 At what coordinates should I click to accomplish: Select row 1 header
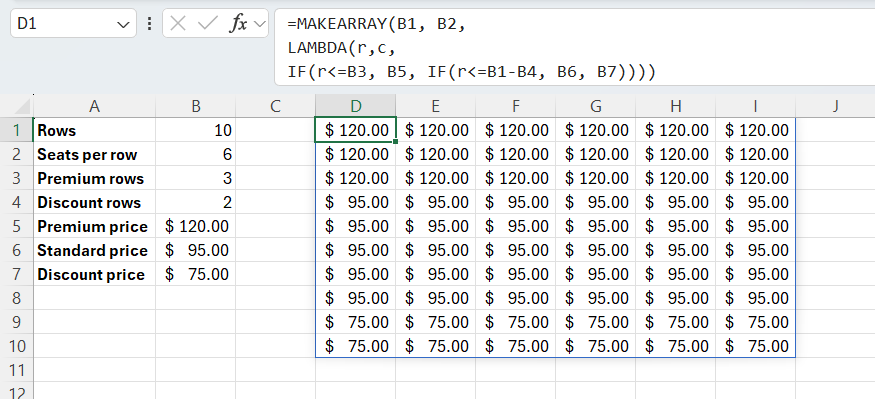pyautogui.click(x=17, y=130)
